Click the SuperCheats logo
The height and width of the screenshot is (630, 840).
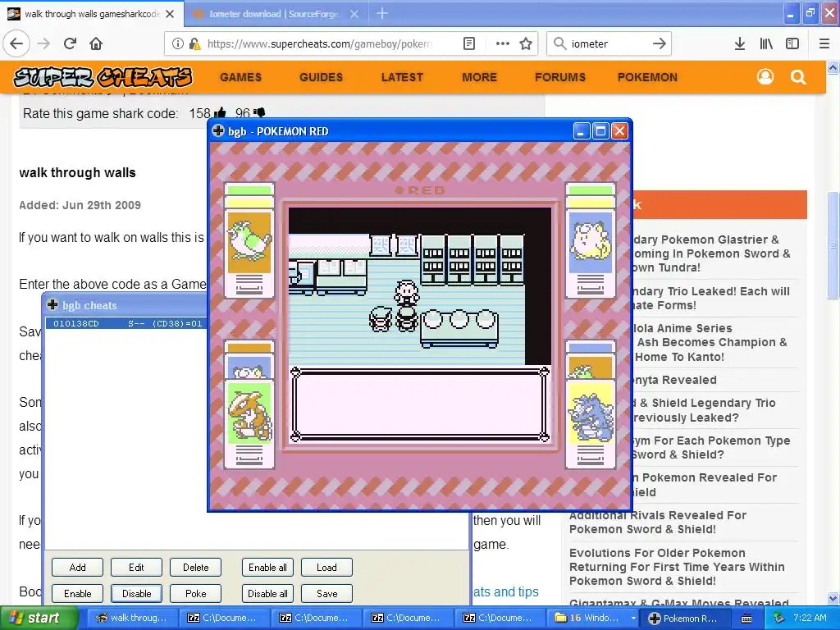(x=103, y=77)
